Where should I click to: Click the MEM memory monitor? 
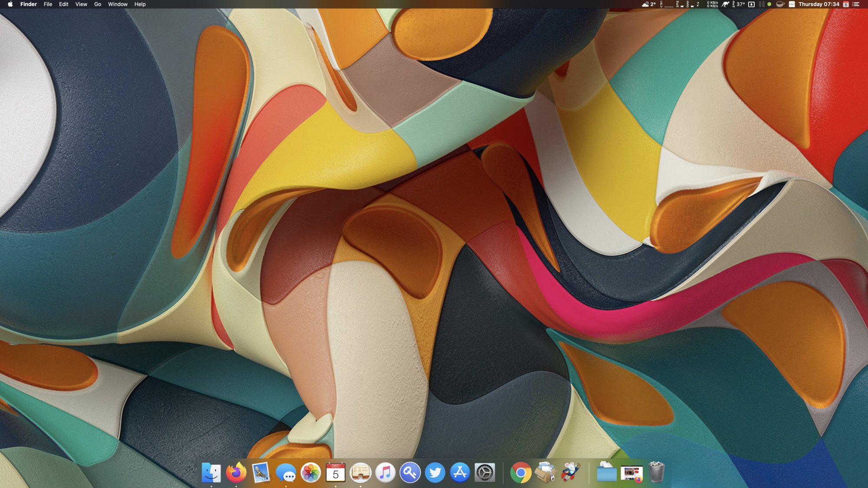[680, 4]
